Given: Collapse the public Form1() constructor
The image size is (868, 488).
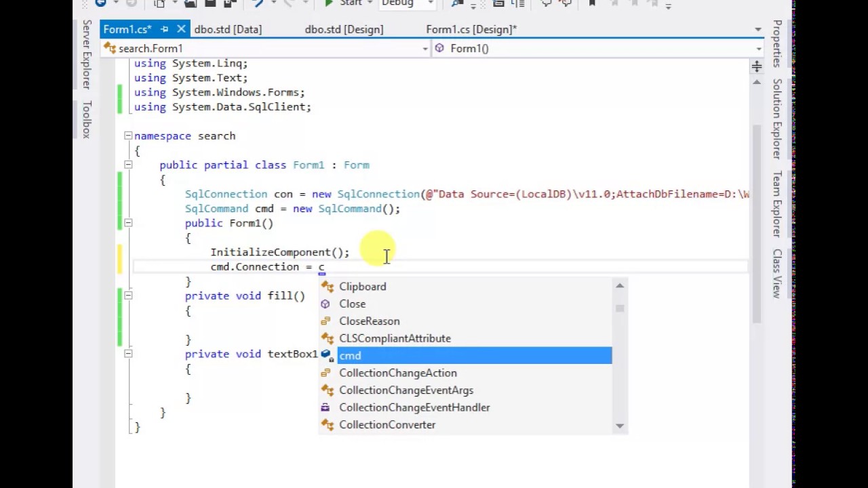Looking at the screenshot, I should 128,222.
